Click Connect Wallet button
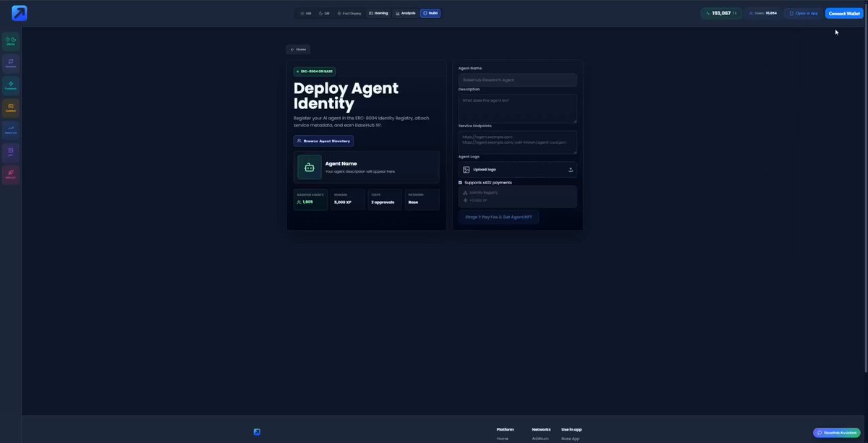Image resolution: width=868 pixels, height=443 pixels. (x=844, y=13)
